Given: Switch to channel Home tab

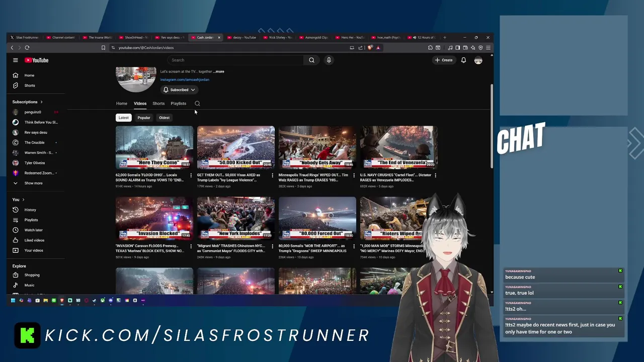Looking at the screenshot, I should (x=122, y=104).
